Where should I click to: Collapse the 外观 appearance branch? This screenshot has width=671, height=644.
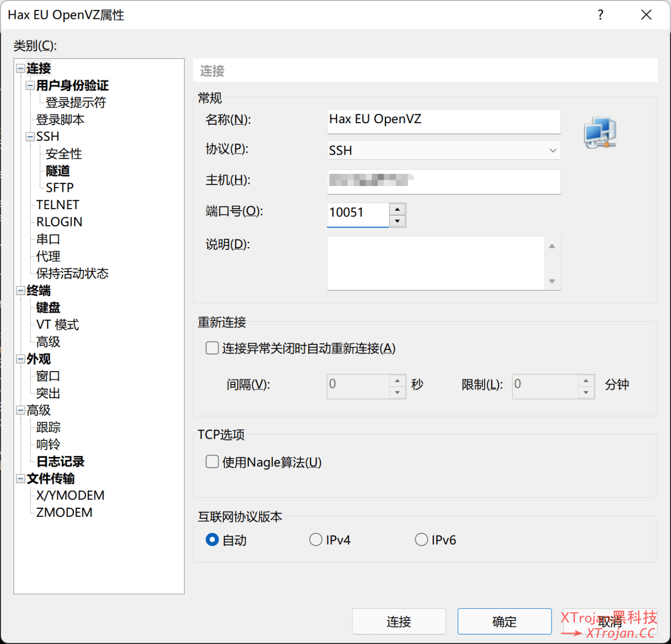click(20, 359)
